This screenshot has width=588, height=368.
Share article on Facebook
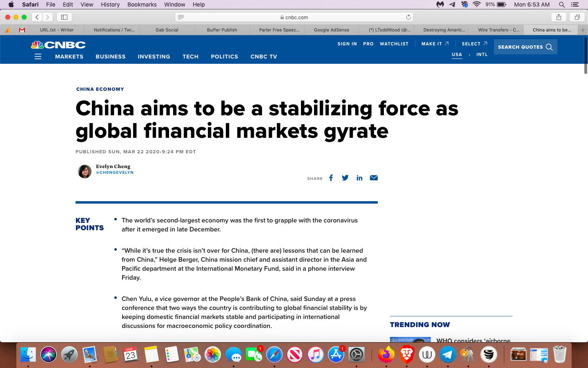pyautogui.click(x=331, y=177)
